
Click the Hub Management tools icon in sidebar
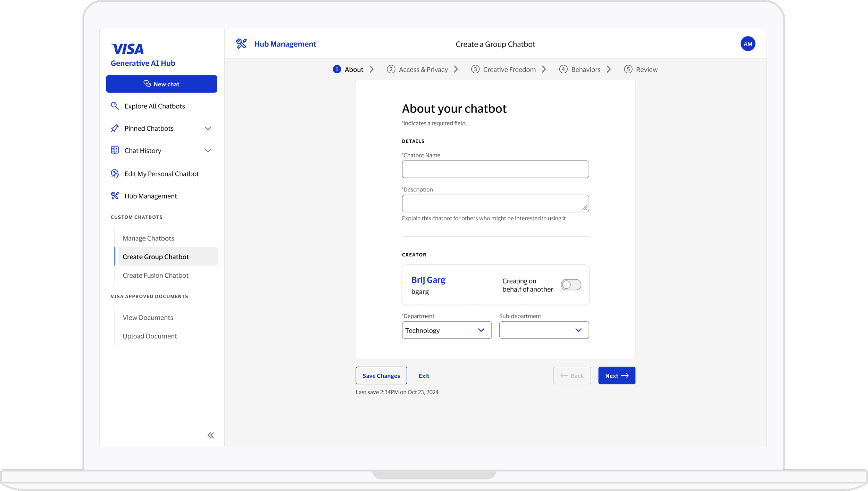click(x=115, y=196)
